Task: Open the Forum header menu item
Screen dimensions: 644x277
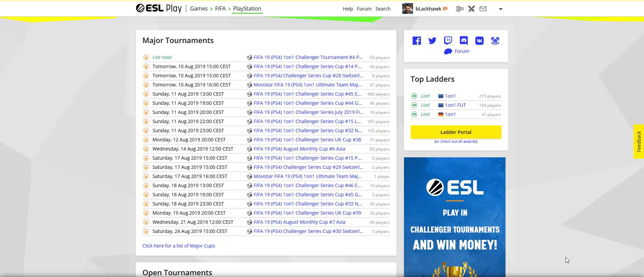Action: pyautogui.click(x=364, y=9)
